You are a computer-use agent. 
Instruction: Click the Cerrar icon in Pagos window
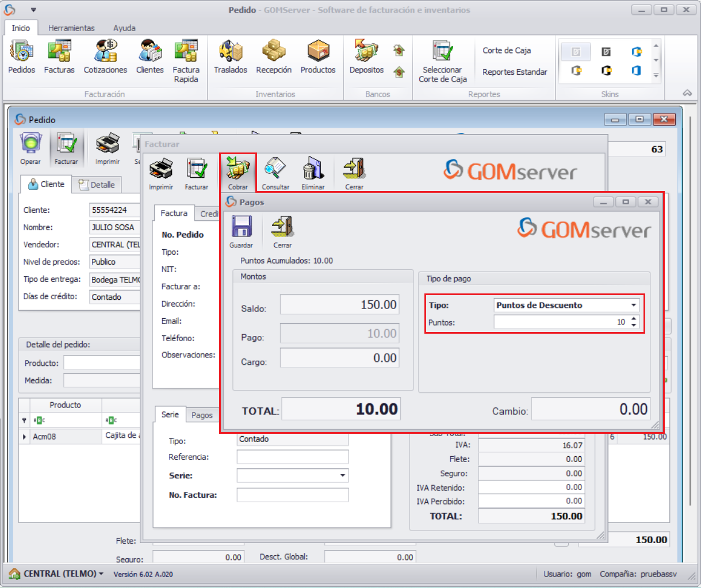point(282,227)
